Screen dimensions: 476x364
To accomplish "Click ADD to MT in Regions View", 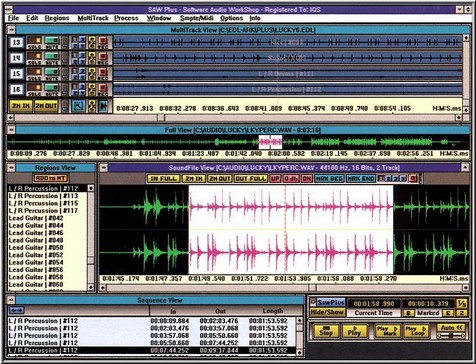I will click(50, 178).
